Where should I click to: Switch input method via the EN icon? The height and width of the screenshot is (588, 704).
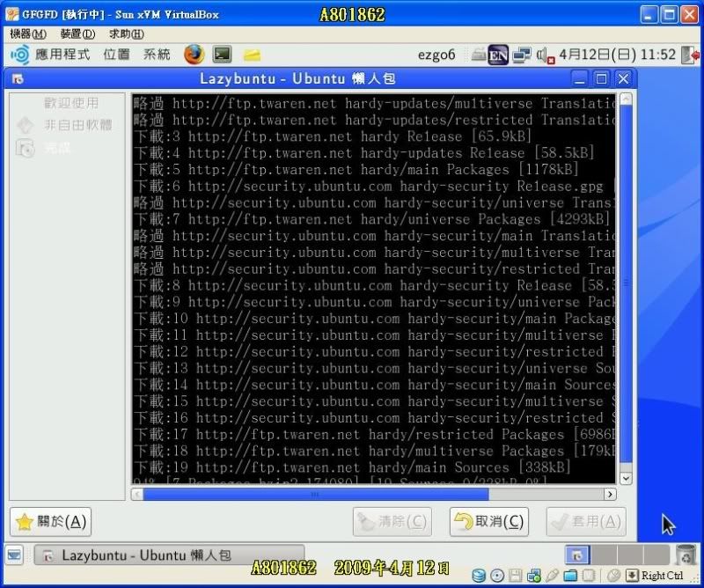(498, 55)
